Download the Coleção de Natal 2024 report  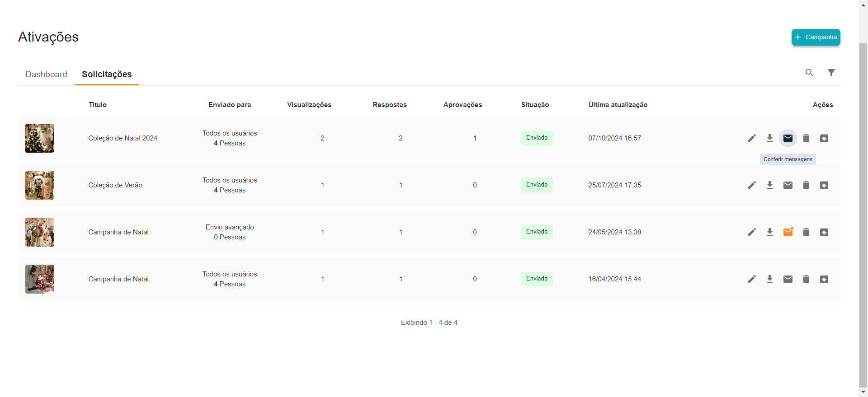tap(770, 138)
